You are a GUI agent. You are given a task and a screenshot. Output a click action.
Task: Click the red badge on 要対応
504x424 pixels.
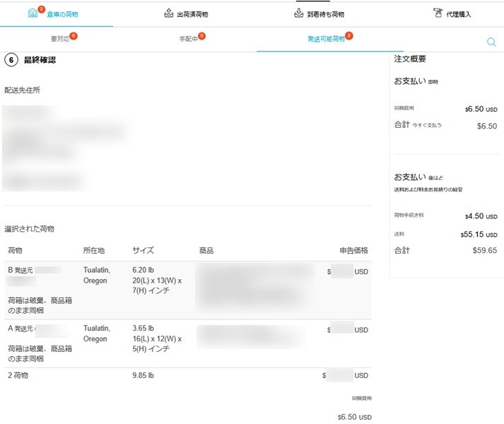click(74, 35)
